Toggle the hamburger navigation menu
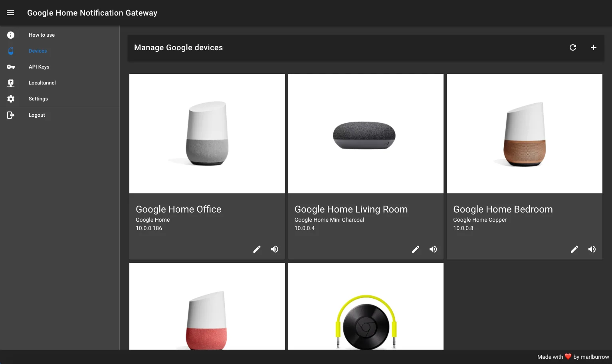The image size is (612, 364). (x=10, y=13)
